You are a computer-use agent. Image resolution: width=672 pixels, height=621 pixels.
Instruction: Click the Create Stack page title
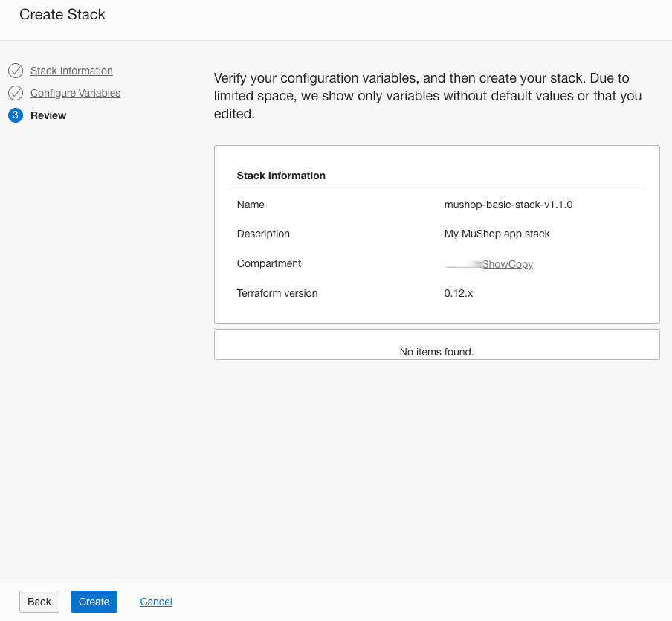pos(62,14)
